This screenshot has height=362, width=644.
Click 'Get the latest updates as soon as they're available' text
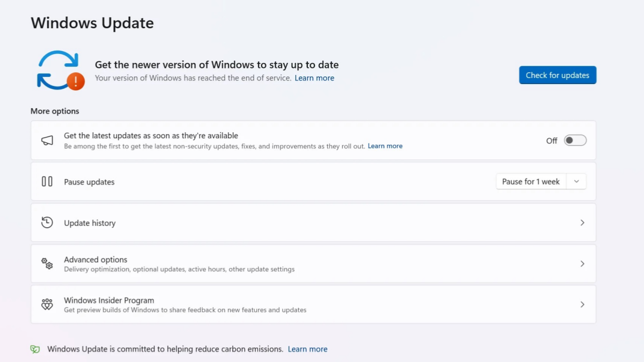(x=151, y=135)
